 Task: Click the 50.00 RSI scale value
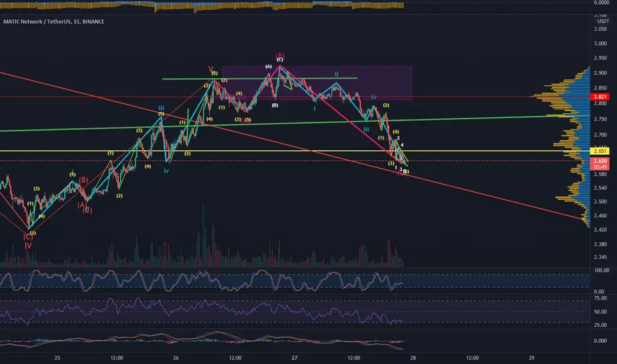[x=600, y=312]
